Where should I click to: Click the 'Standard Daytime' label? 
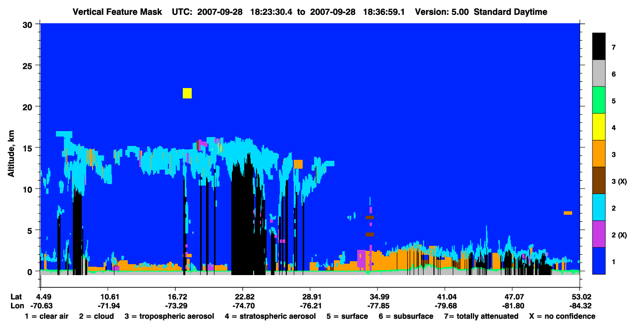510,12
